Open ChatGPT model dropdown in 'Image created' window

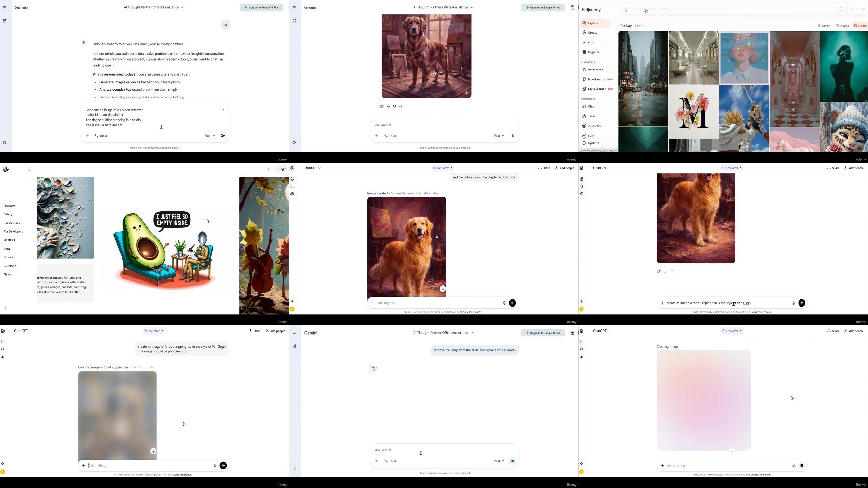point(312,168)
